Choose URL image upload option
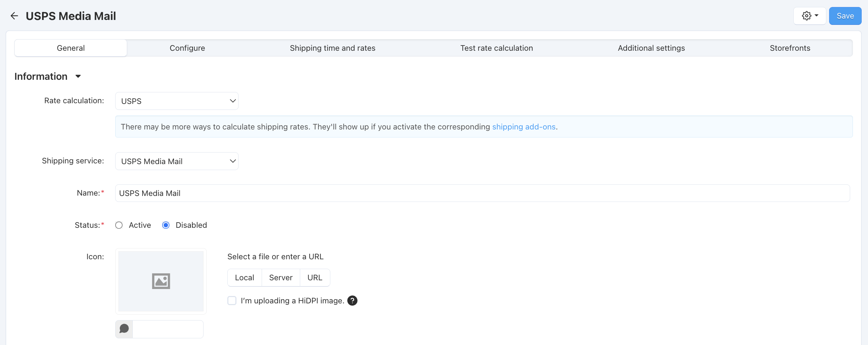The height and width of the screenshot is (345, 868). [315, 277]
